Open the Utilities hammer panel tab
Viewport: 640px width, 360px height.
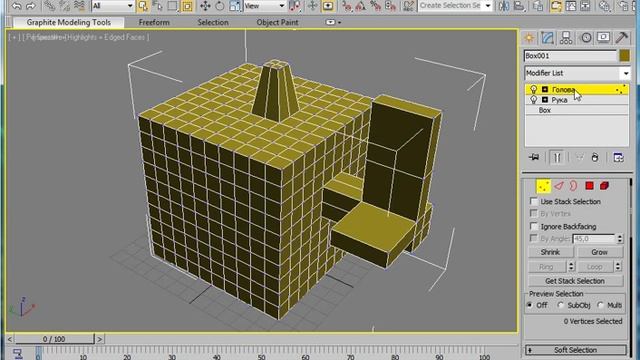pyautogui.click(x=622, y=38)
